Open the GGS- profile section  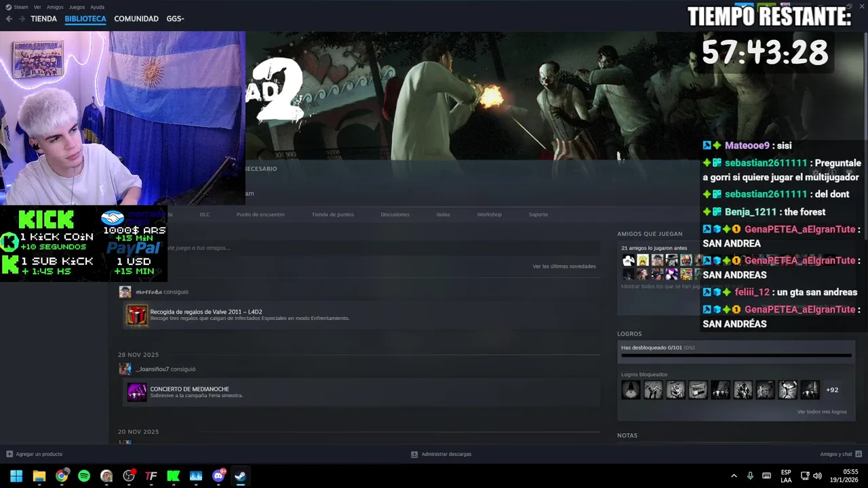(x=176, y=19)
